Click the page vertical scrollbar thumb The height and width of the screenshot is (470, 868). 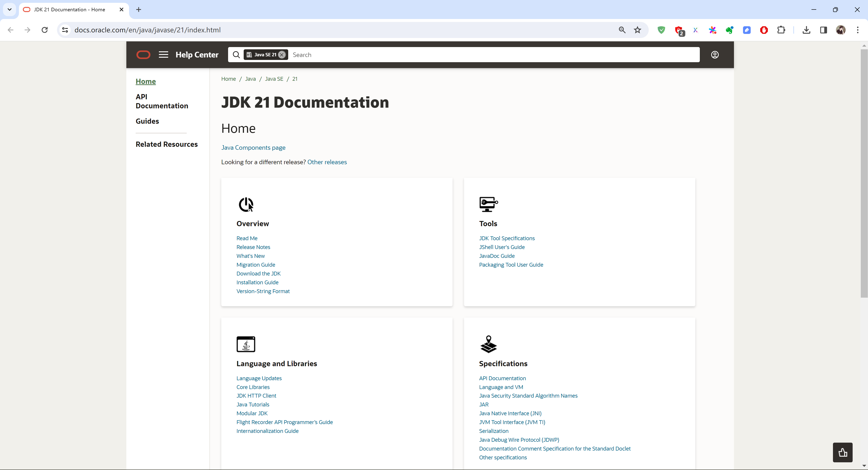point(864,173)
